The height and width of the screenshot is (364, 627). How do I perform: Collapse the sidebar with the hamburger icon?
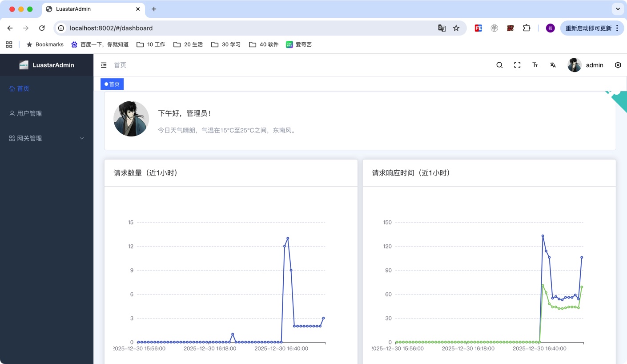pos(104,65)
